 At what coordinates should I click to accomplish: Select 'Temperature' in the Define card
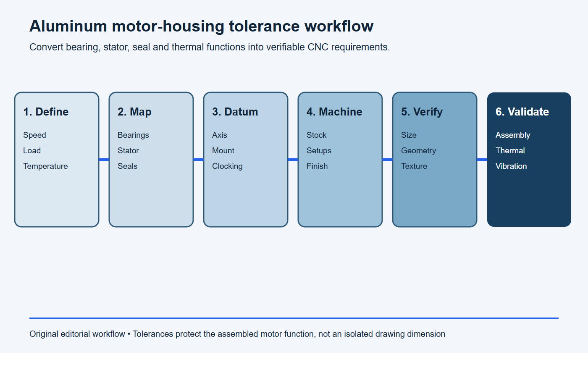[45, 166]
